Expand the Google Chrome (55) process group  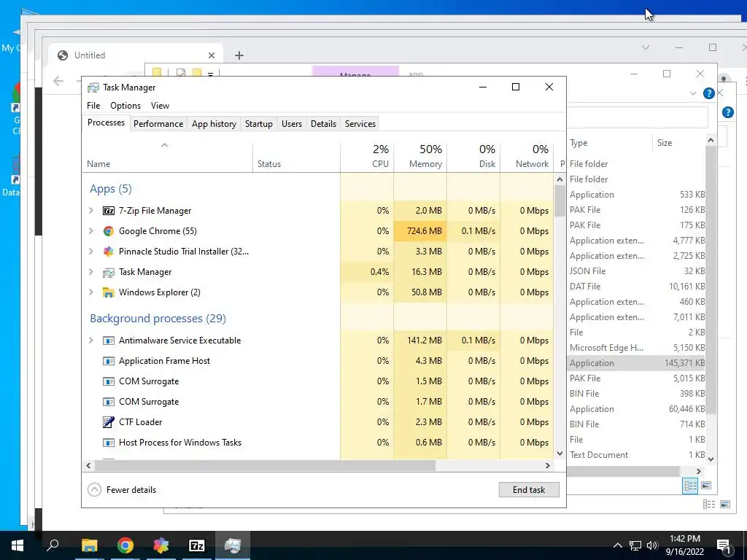91,231
